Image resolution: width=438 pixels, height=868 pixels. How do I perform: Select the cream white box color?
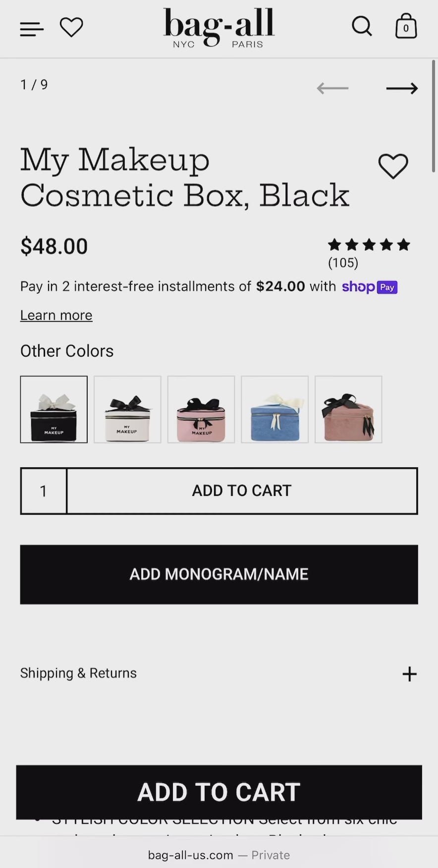(x=127, y=409)
